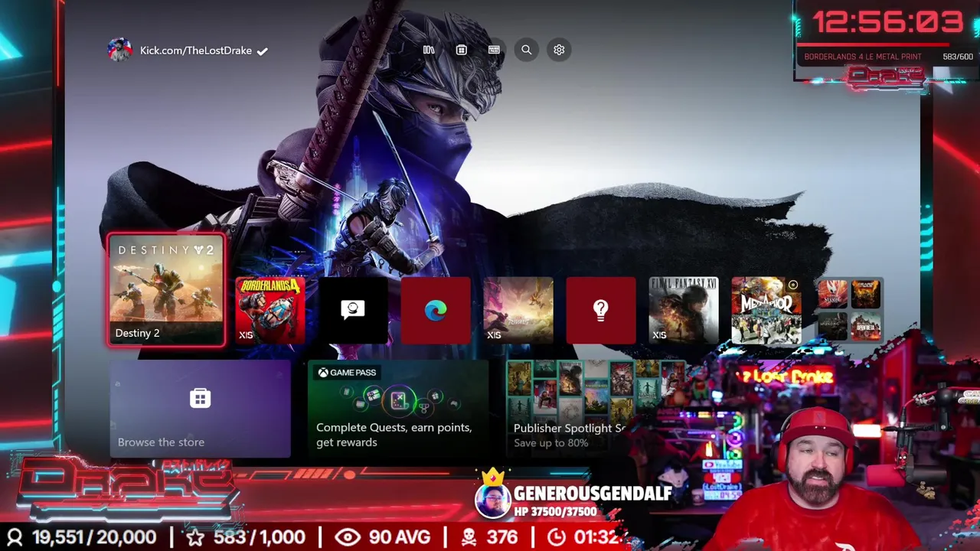
Task: Click the 12:56:03 stream clock
Action: (x=887, y=23)
